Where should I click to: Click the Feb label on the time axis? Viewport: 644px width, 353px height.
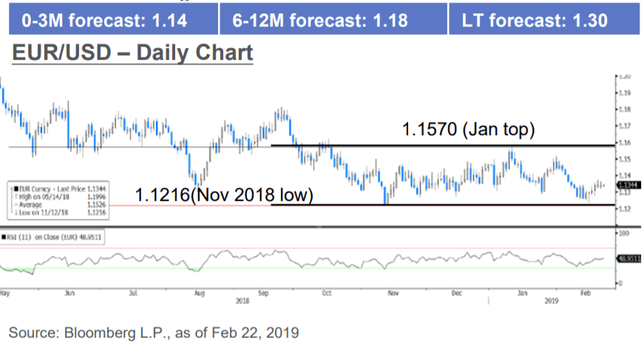pos(584,293)
